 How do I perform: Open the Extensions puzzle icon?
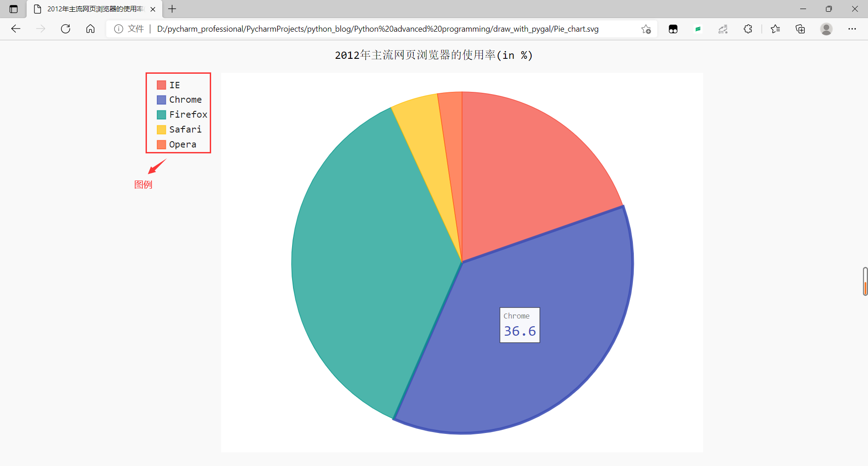[748, 29]
